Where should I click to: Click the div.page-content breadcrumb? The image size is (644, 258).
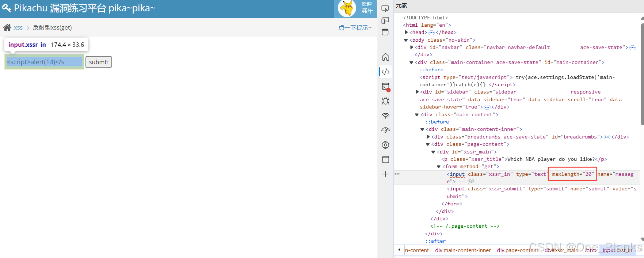(x=517, y=250)
